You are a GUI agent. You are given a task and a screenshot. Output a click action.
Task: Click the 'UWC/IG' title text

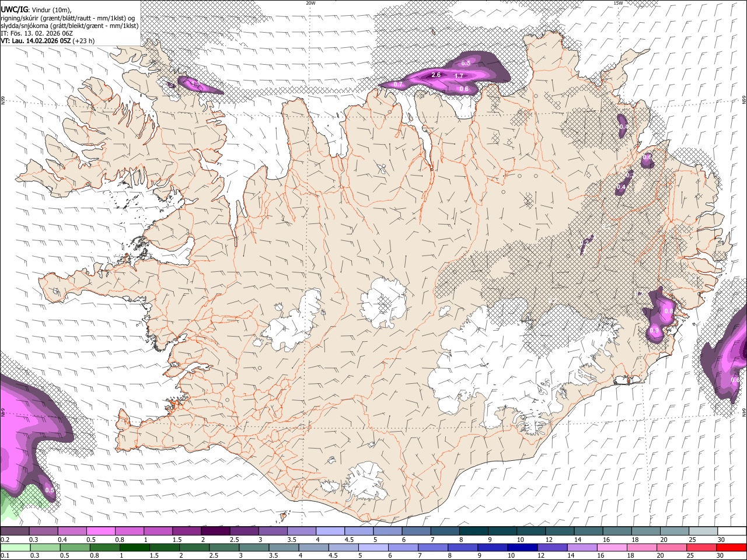[x=14, y=9]
